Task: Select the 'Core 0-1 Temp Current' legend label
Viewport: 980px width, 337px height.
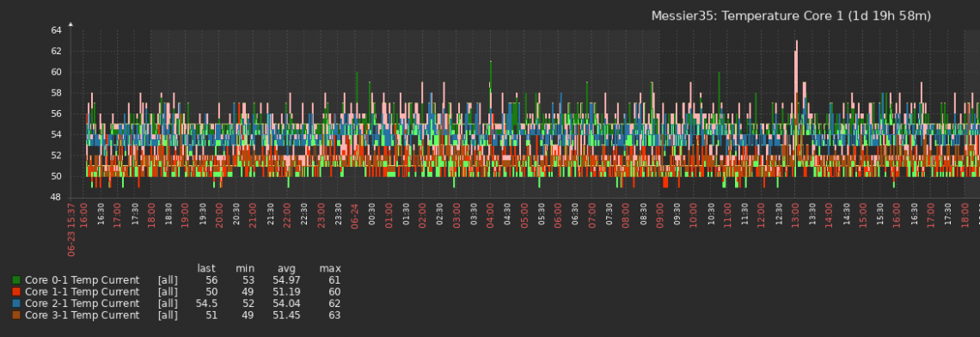Action: [x=82, y=280]
